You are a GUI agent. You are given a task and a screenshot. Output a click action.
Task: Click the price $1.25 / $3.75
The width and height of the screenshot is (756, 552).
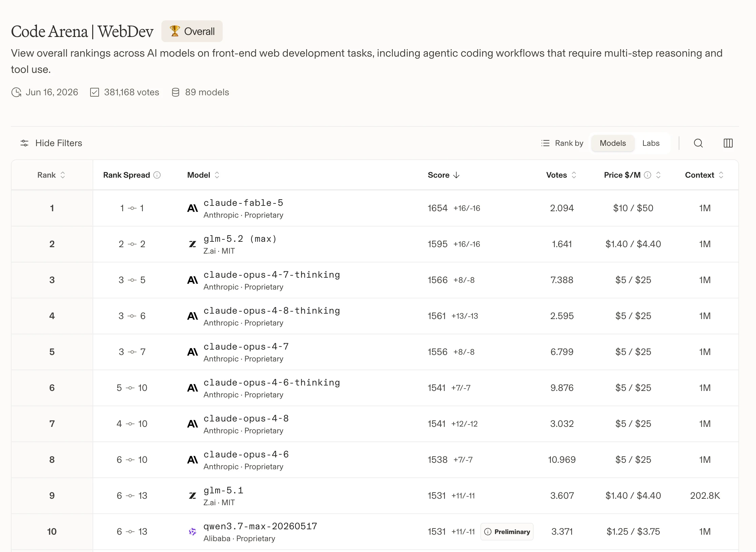(x=633, y=532)
